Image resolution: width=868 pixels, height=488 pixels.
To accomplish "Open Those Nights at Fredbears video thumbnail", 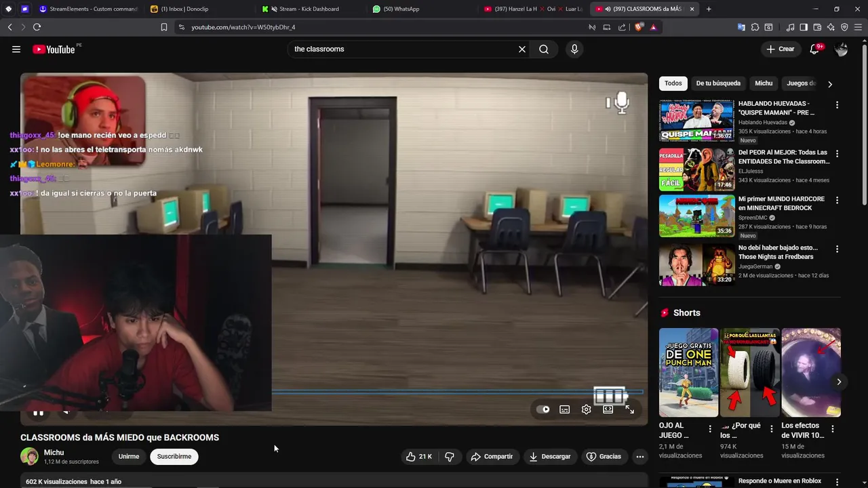I will click(x=696, y=264).
